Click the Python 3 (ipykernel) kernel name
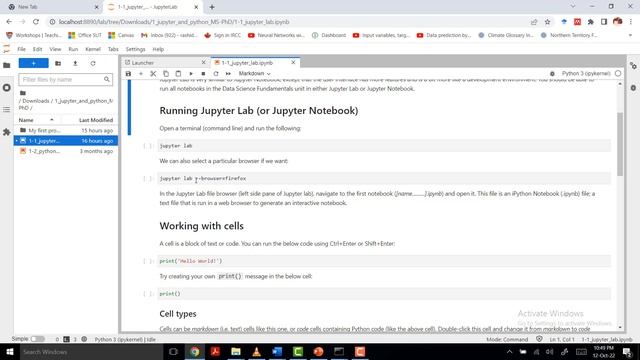The height and width of the screenshot is (360, 640). (586, 73)
